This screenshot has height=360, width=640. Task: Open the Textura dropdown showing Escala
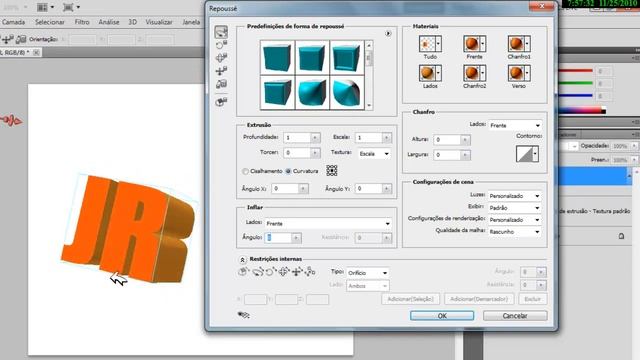pyautogui.click(x=374, y=154)
